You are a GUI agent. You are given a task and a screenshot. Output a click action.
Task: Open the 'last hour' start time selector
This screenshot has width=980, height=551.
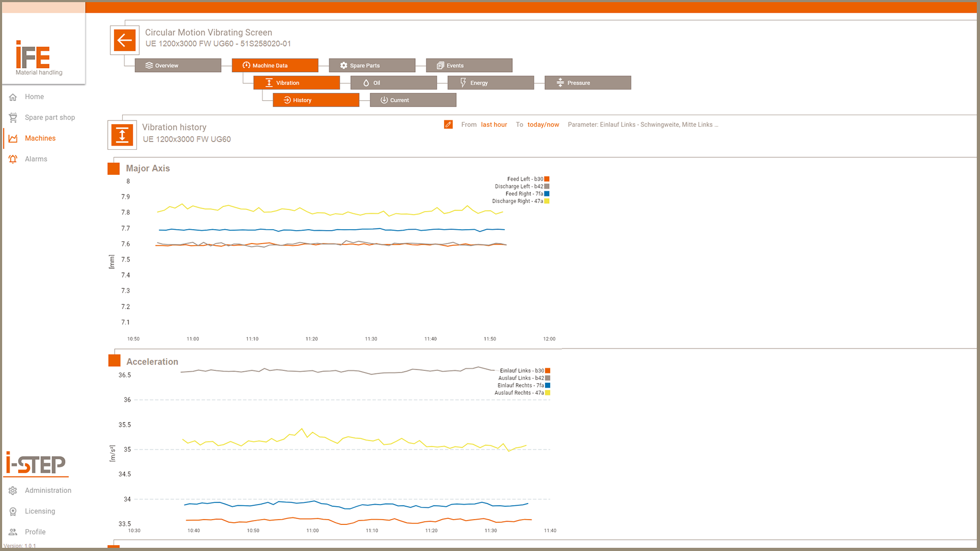(x=494, y=125)
